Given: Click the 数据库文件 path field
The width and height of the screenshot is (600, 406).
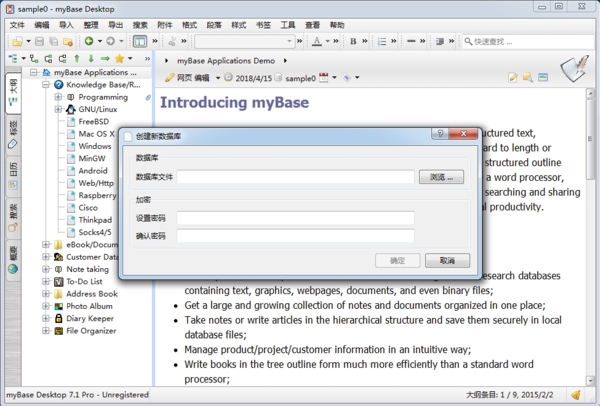Looking at the screenshot, I should point(295,177).
